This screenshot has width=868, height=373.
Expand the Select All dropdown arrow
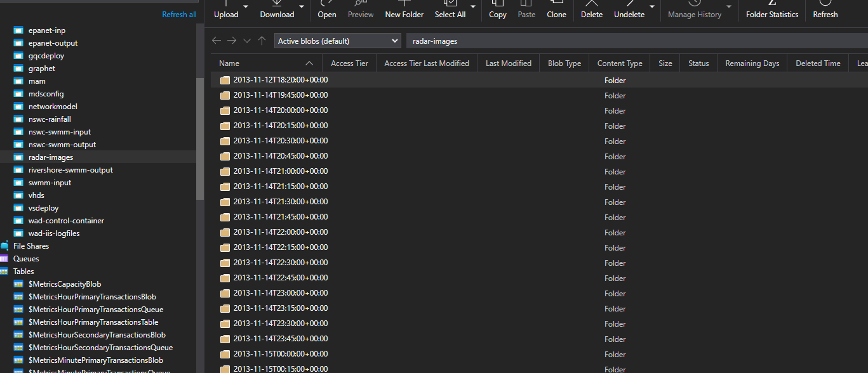coord(472,7)
